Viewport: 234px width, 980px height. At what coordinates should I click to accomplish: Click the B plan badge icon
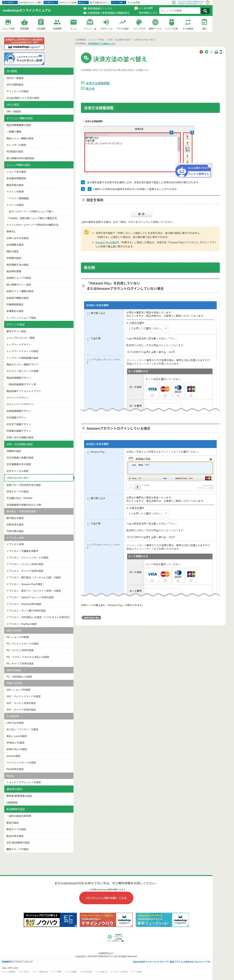(206, 52)
